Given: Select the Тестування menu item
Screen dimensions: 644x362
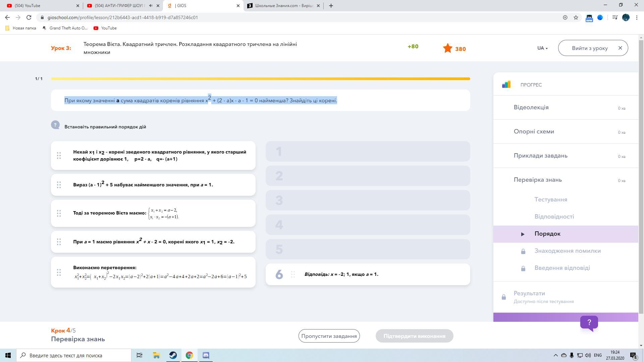Looking at the screenshot, I should [551, 199].
